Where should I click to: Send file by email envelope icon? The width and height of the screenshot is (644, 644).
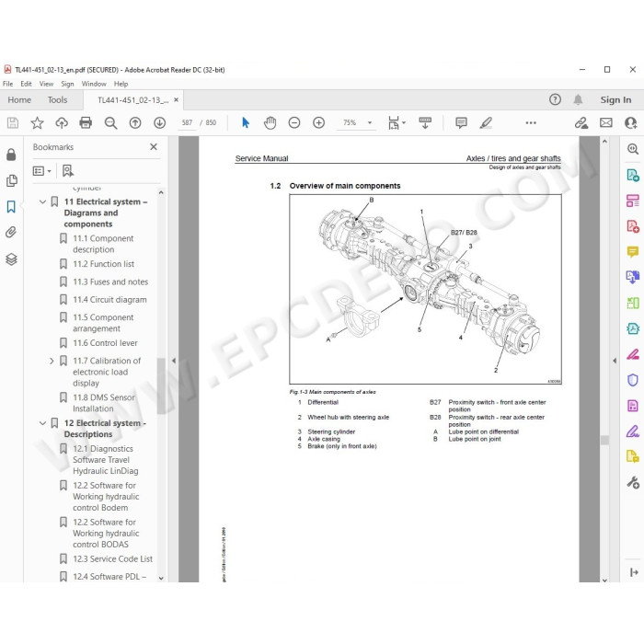click(x=605, y=122)
